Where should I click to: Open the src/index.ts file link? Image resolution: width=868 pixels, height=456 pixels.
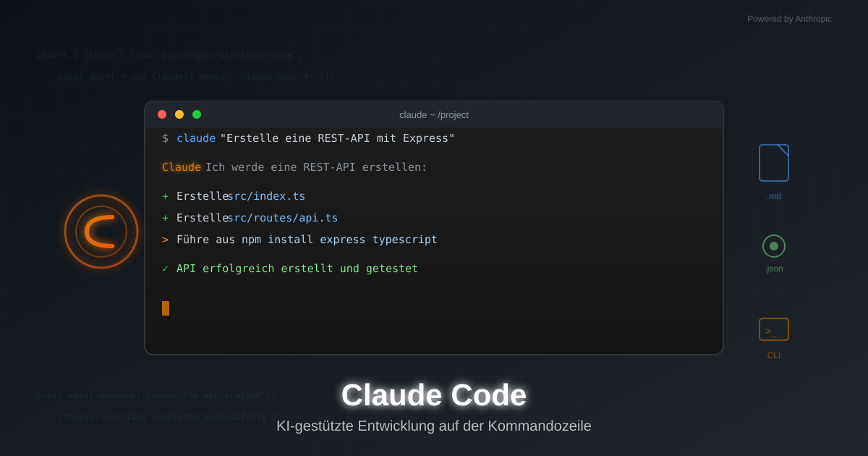click(267, 195)
